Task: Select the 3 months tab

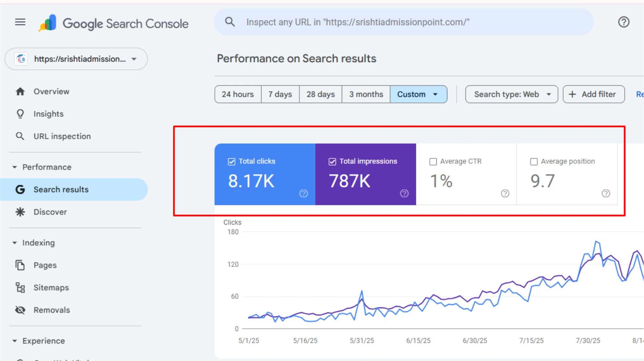Action: click(x=366, y=94)
